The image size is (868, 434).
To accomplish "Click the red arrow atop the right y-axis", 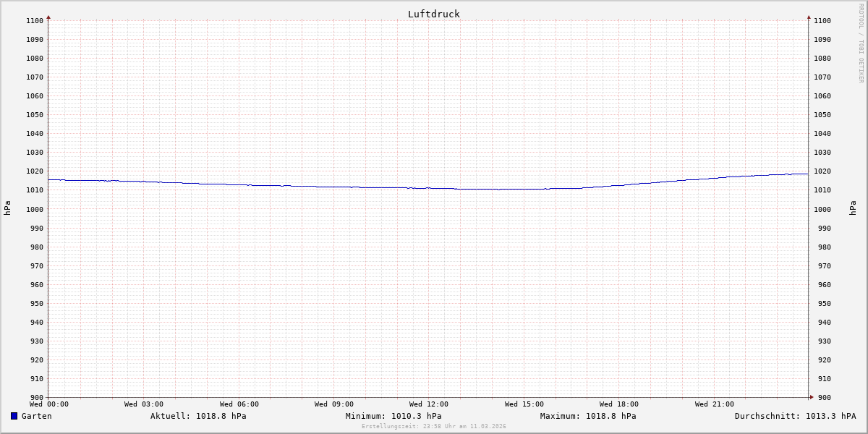I will pos(809,17).
